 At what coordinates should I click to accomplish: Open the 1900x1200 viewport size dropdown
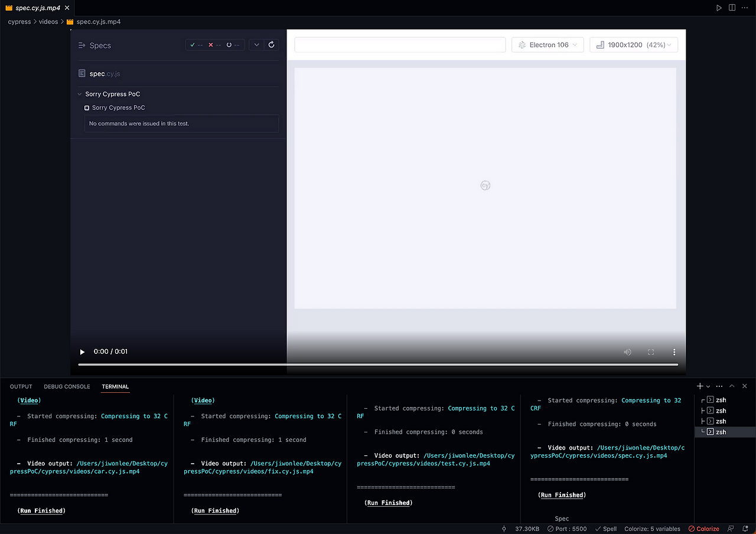[634, 45]
